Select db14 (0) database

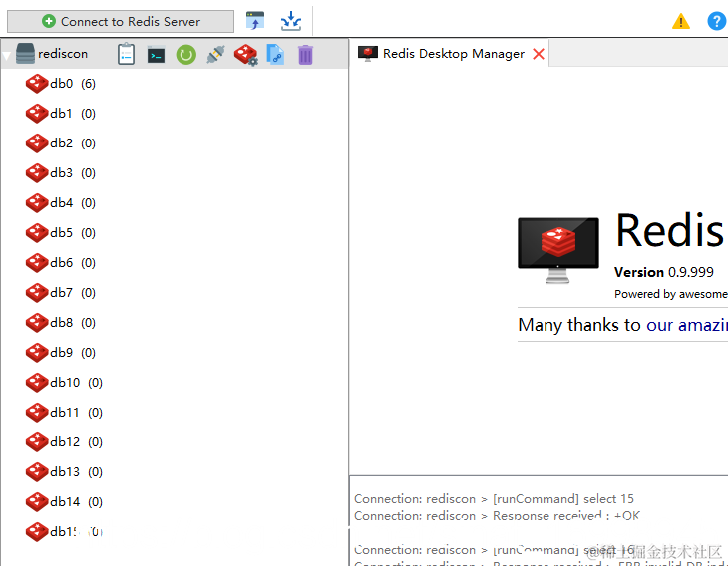64,502
